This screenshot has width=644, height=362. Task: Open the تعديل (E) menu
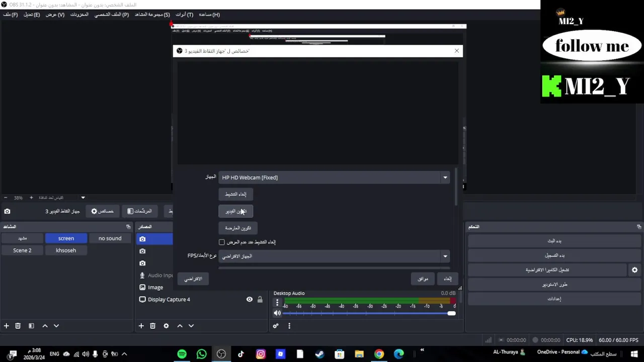[32, 15]
